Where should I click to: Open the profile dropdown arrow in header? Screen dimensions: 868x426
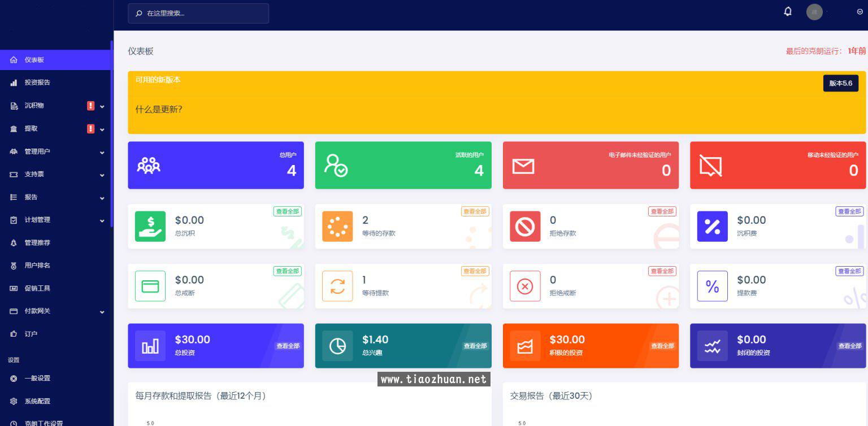coord(860,12)
